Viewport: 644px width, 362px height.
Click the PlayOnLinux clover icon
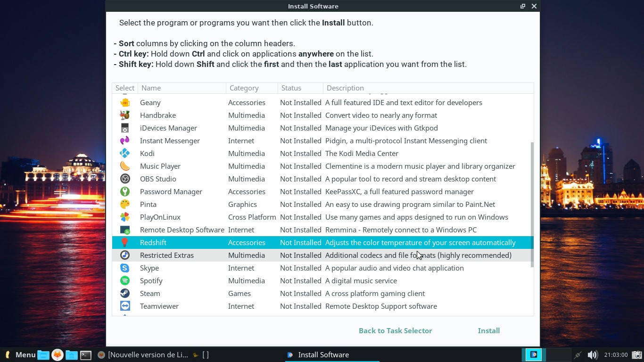click(x=125, y=217)
